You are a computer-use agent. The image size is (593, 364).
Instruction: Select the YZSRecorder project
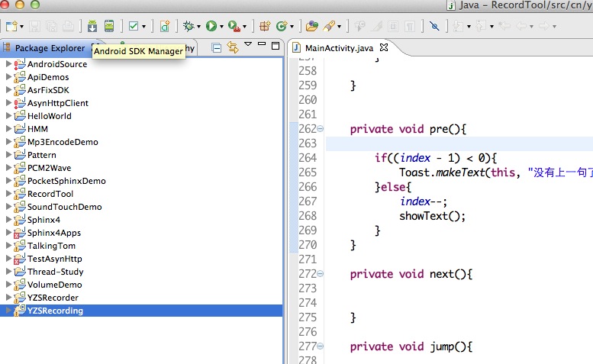[53, 298]
